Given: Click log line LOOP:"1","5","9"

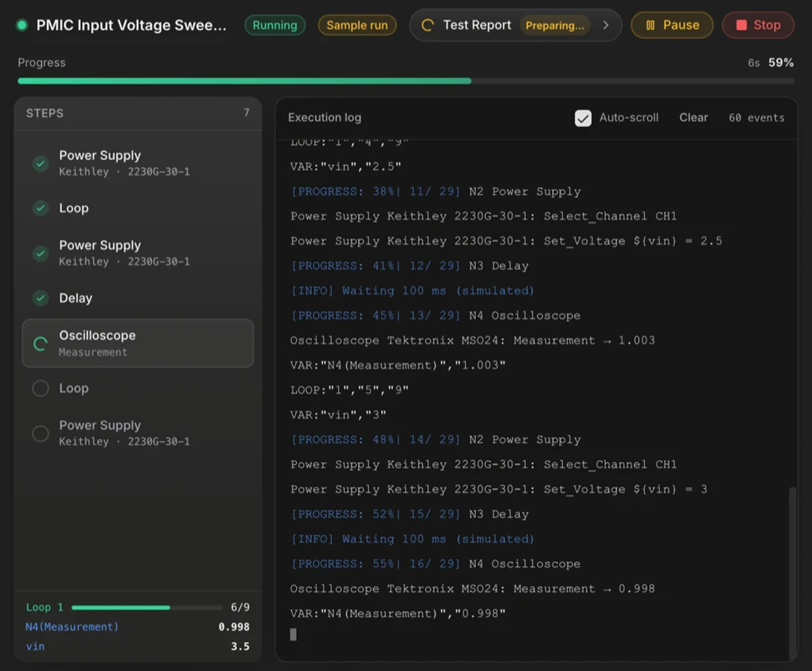Looking at the screenshot, I should (349, 390).
